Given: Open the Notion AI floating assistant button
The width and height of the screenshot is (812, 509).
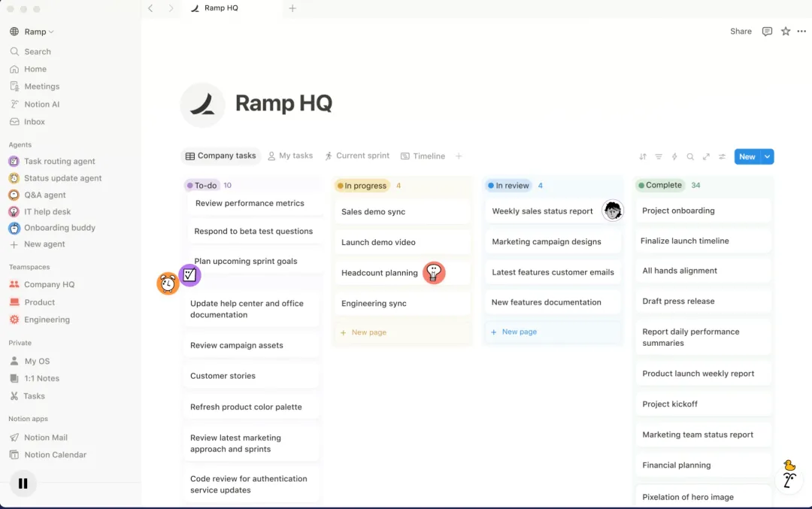Looking at the screenshot, I should (x=789, y=480).
